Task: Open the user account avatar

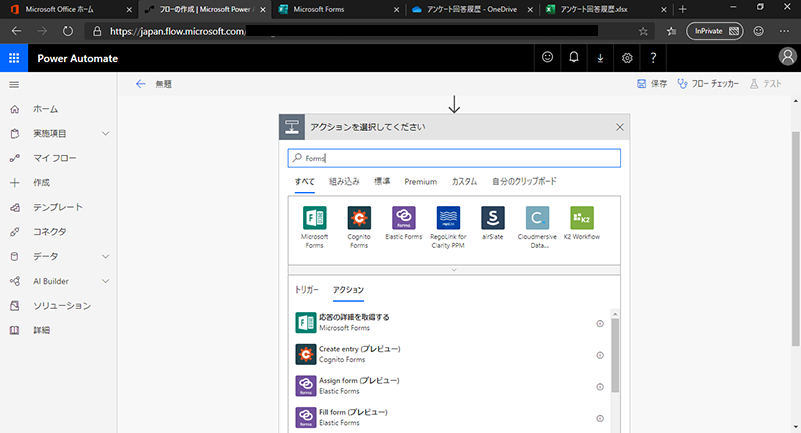Action: coord(787,57)
